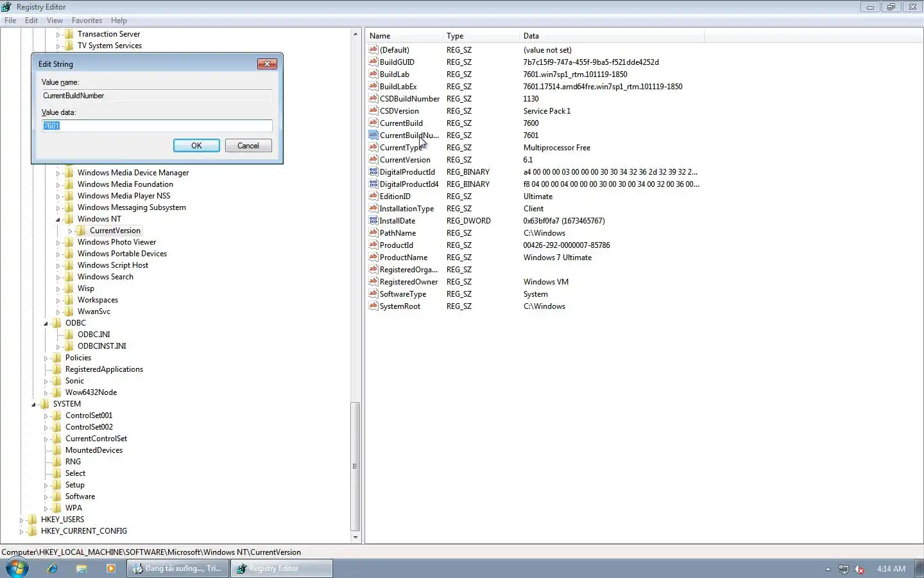
Task: Click the BuildLab string value icon
Action: click(373, 74)
